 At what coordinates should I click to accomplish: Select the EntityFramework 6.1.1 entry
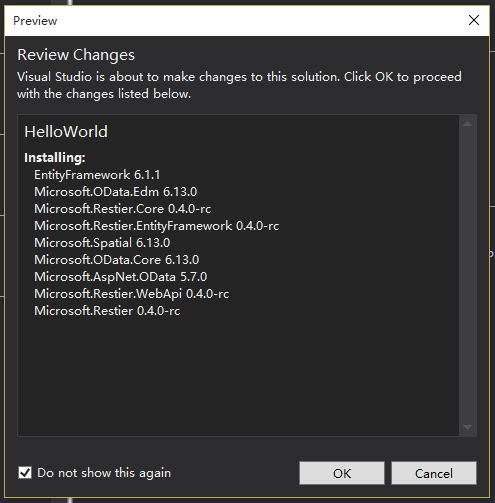click(x=97, y=175)
